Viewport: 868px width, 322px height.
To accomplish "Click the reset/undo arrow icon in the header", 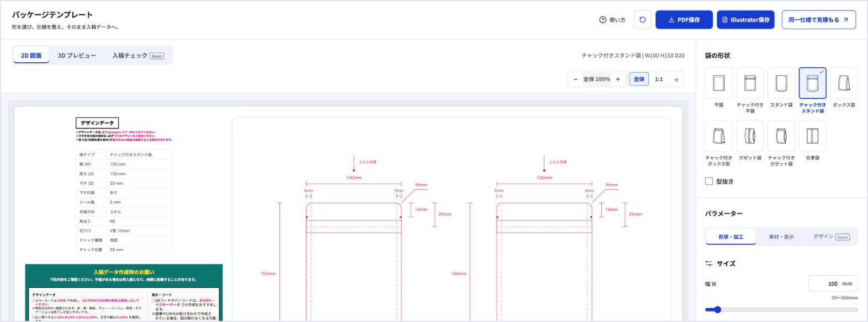I will (x=643, y=20).
